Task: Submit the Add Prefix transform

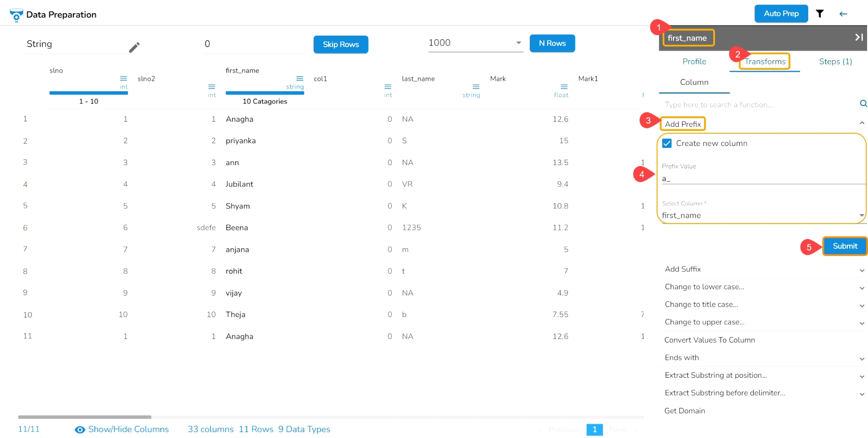Action: 845,246
